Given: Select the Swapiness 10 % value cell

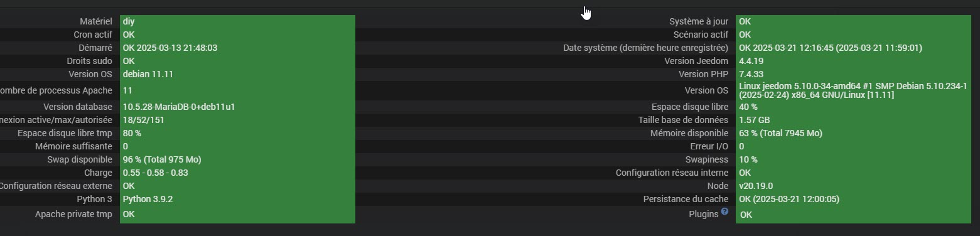Looking at the screenshot, I should click(x=854, y=159).
